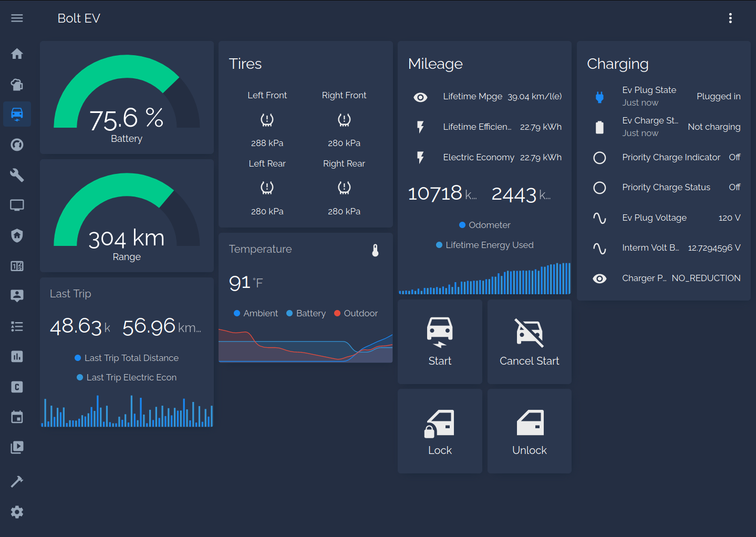This screenshot has height=537, width=756.
Task: Click the Left Rear tire pressure icon
Action: (x=267, y=188)
